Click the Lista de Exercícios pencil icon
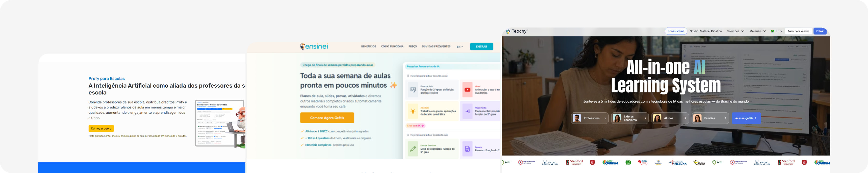868x173 pixels. click(413, 149)
